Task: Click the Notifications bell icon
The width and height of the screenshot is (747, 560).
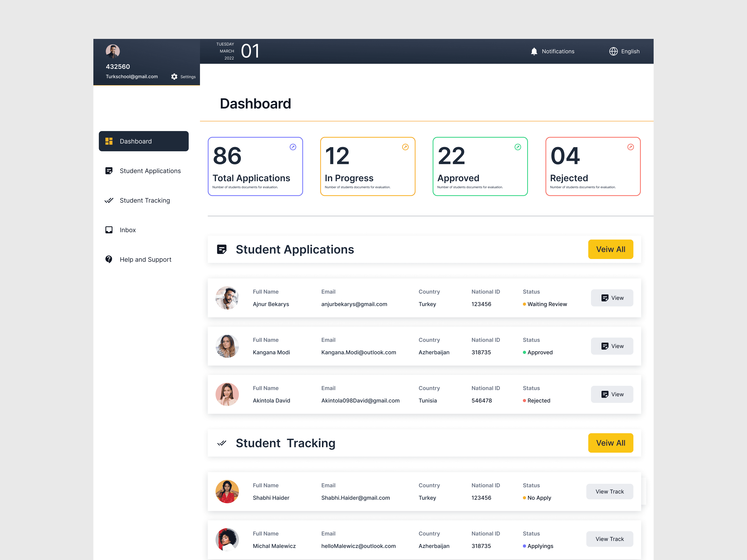Action: [x=534, y=51]
